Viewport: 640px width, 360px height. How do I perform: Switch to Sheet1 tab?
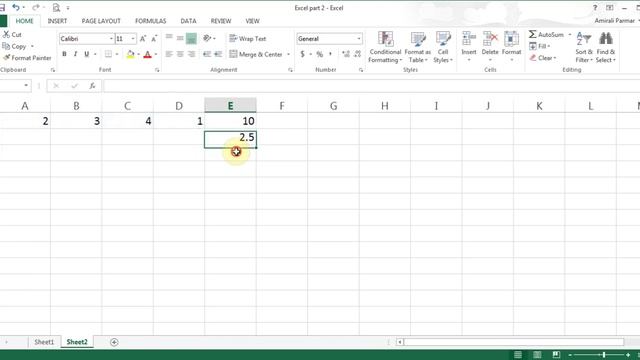pos(44,342)
